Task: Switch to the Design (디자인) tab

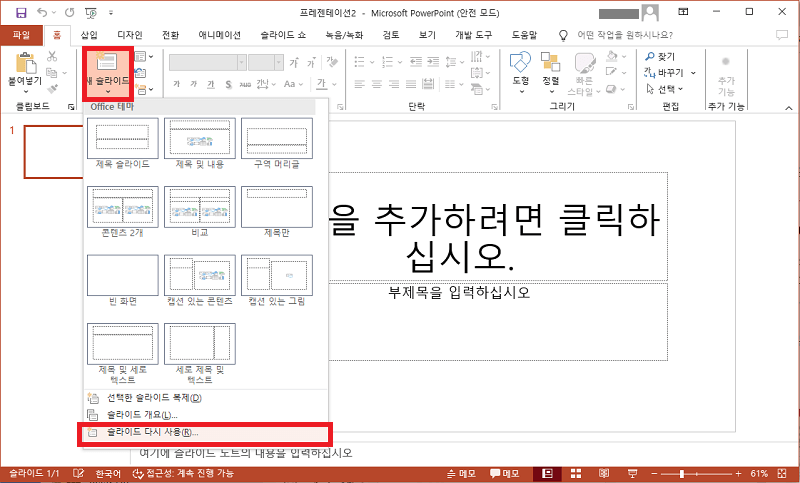Action: (130, 35)
